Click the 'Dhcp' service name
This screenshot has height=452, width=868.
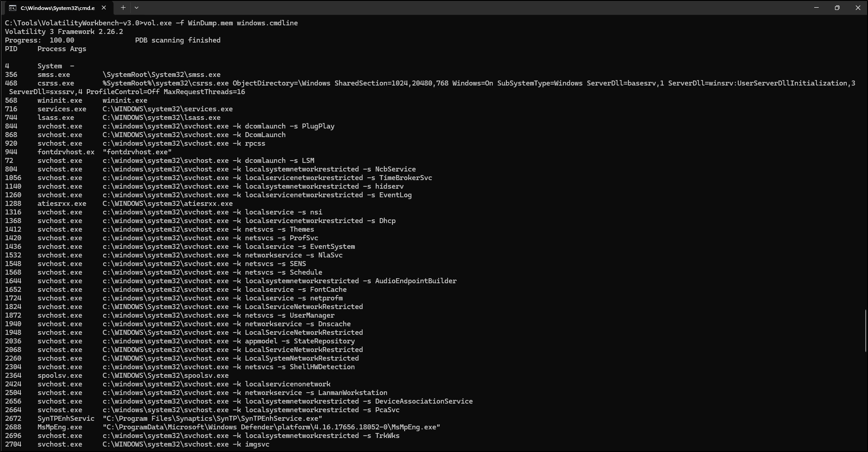click(387, 221)
